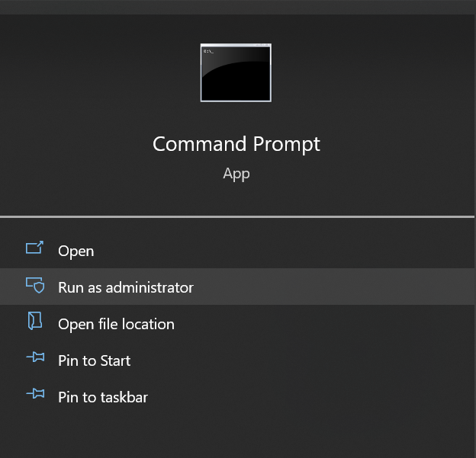Click empty right side of highlighted administrator row

[x=334, y=287]
